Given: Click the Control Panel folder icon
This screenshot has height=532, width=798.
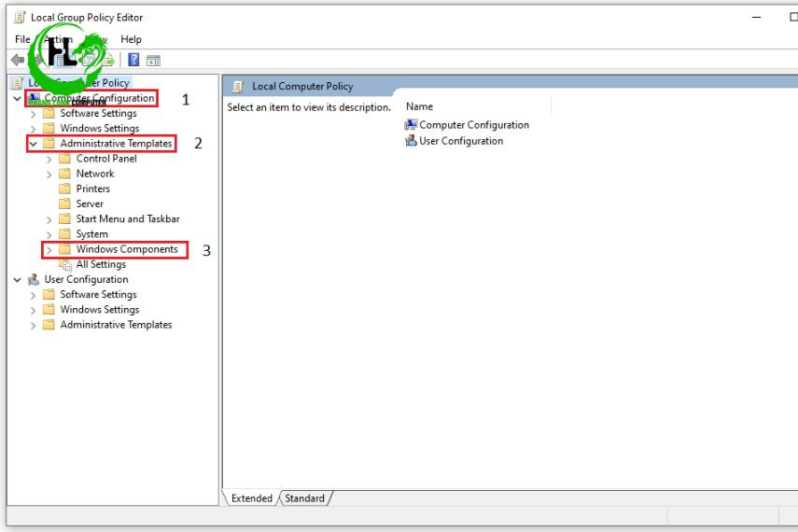Looking at the screenshot, I should click(x=64, y=159).
